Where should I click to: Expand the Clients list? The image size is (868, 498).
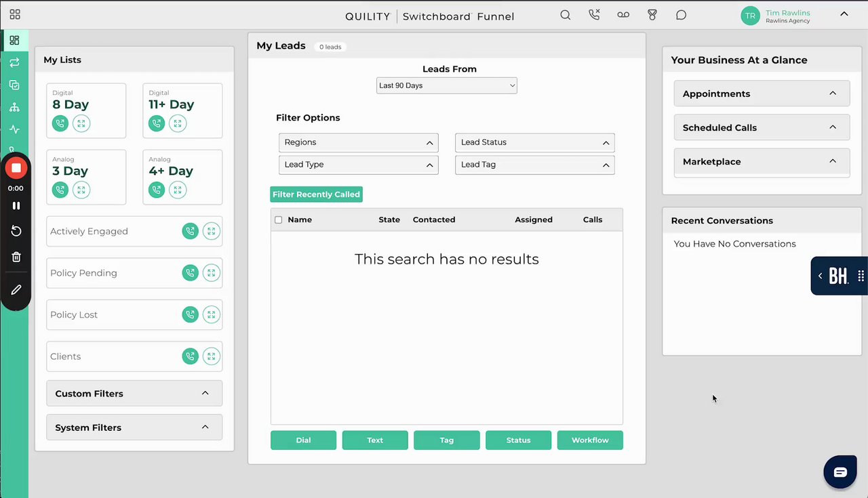pyautogui.click(x=212, y=356)
